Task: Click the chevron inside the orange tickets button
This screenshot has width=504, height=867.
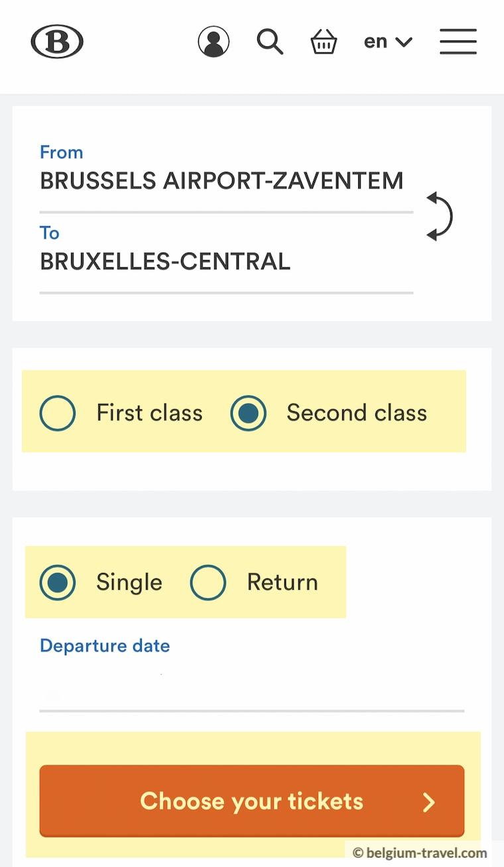Action: click(x=429, y=801)
